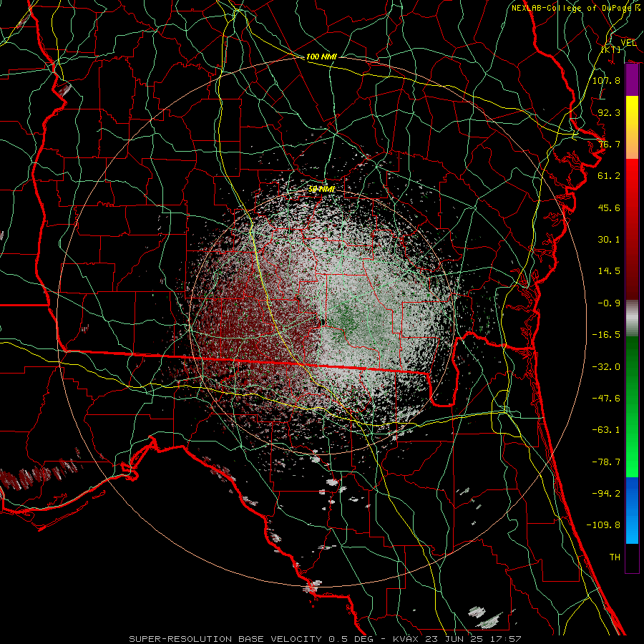Click the 61.2 velocity scale value

(609, 176)
